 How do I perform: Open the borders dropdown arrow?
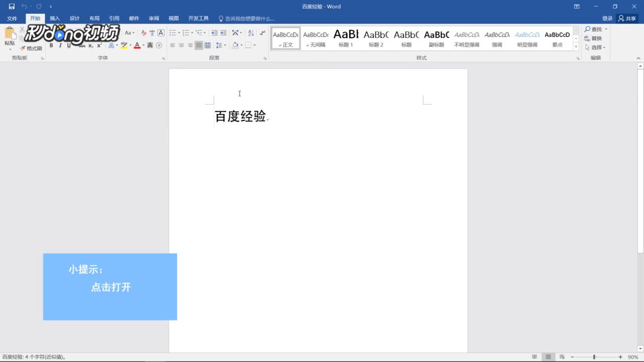point(255,46)
